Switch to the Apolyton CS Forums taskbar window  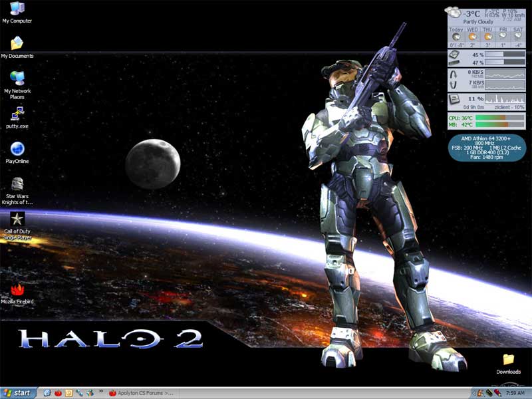pyautogui.click(x=141, y=393)
